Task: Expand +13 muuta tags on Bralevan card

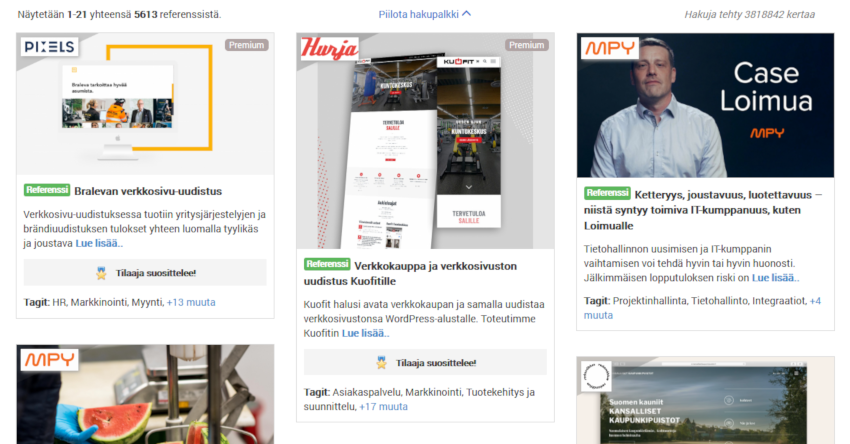Action: click(x=191, y=303)
